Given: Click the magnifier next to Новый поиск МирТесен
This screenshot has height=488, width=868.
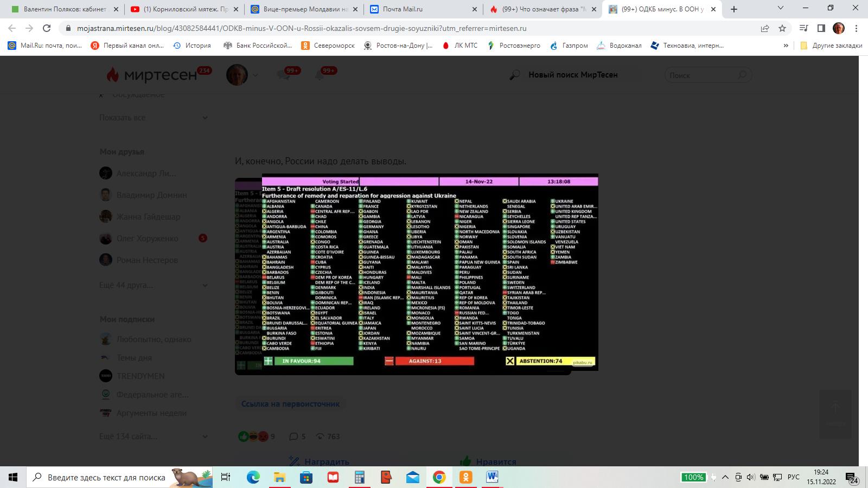Looking at the screenshot, I should pyautogui.click(x=515, y=75).
